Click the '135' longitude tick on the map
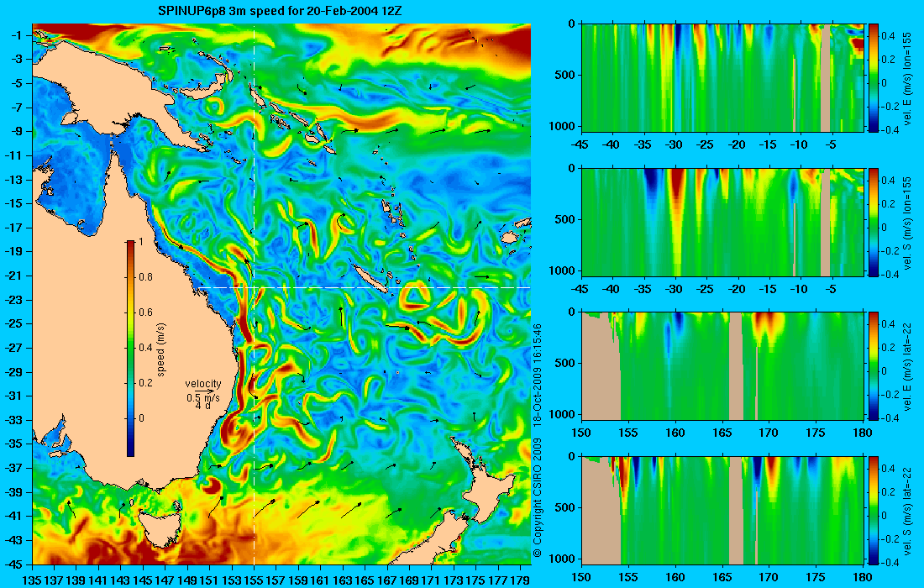Screen dimensions: 924x588 coord(32,580)
